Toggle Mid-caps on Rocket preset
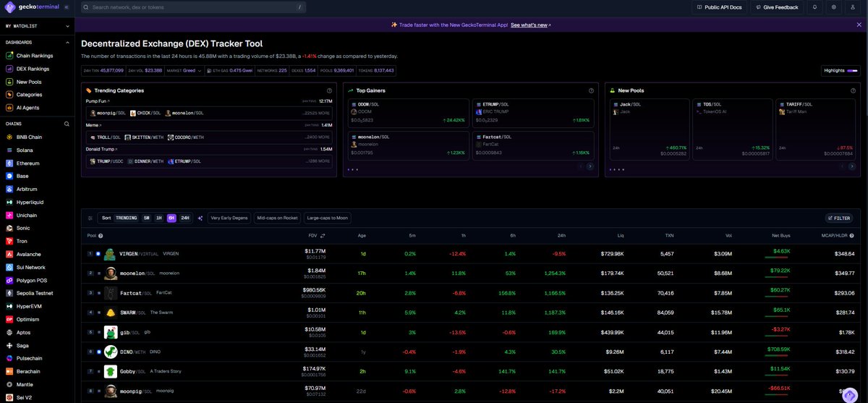This screenshot has width=868, height=403. point(277,218)
